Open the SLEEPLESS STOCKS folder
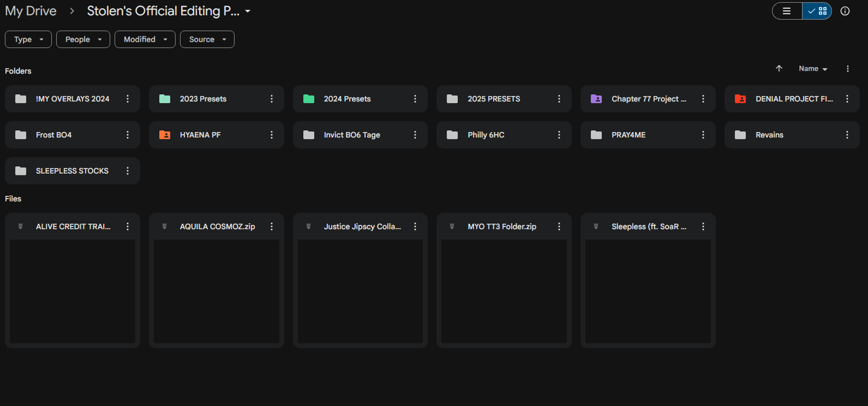The width and height of the screenshot is (868, 406). coord(72,171)
